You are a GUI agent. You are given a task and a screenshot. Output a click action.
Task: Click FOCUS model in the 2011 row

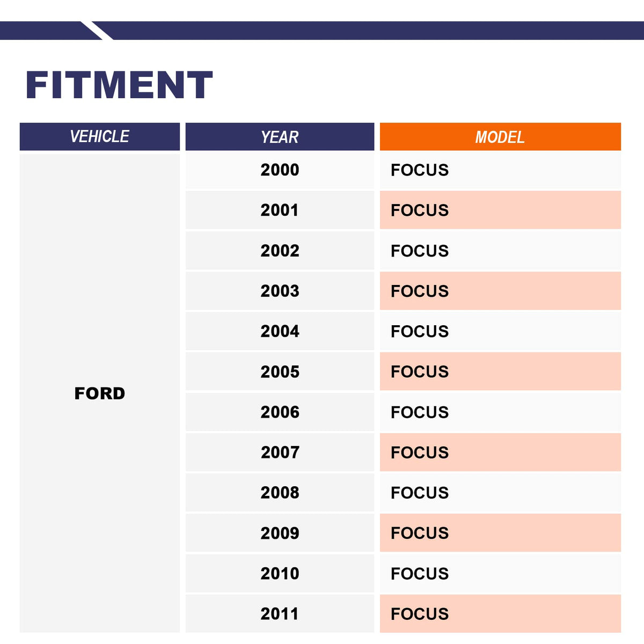tap(420, 613)
